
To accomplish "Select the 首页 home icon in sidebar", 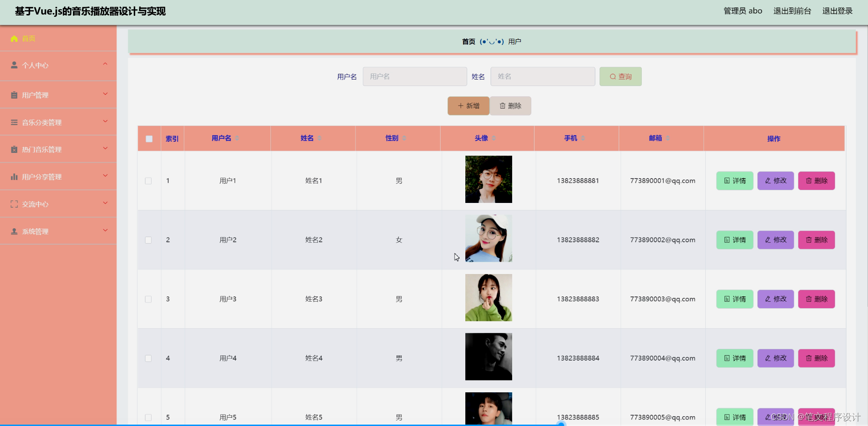I will click(14, 38).
